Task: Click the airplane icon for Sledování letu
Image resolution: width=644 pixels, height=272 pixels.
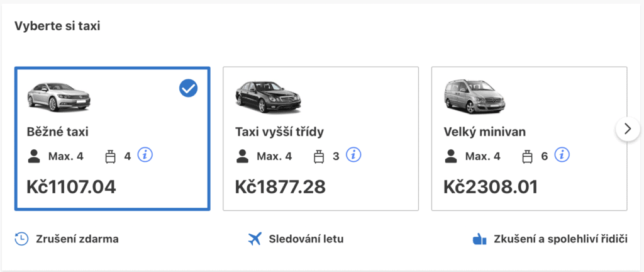Action: [255, 239]
